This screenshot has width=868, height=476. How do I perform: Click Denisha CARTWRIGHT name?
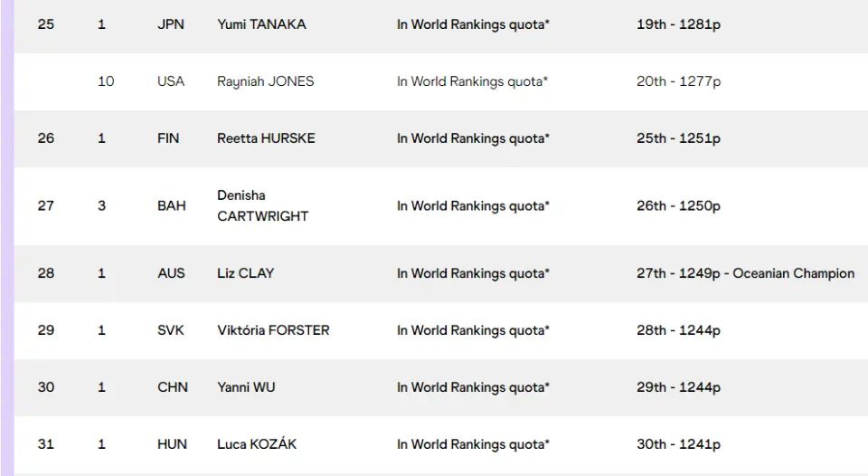pos(262,205)
